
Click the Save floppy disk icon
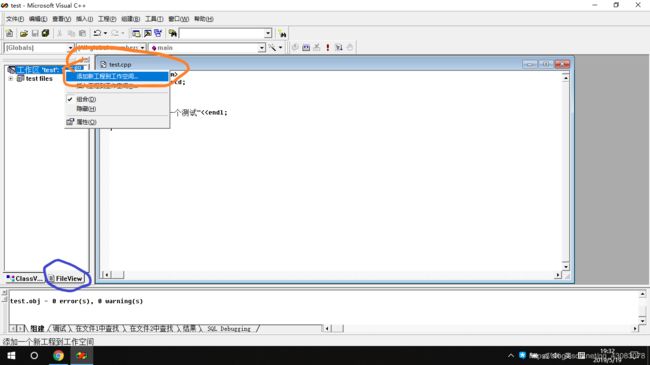pyautogui.click(x=35, y=33)
